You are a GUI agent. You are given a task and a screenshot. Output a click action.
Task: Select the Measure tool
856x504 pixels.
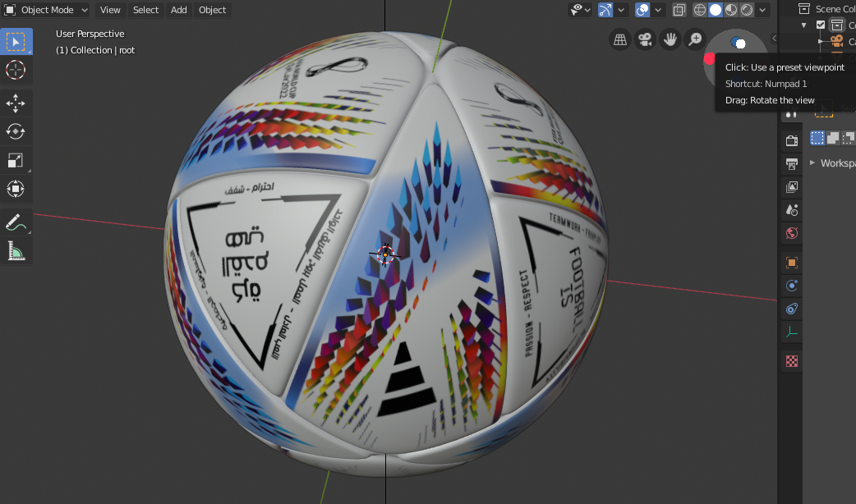(16, 250)
